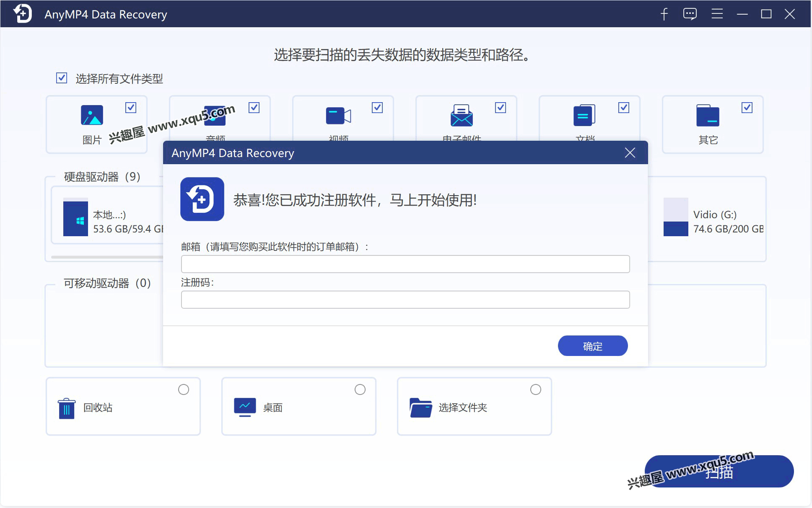Click the 硬盘驱动器 (9) section label
The height and width of the screenshot is (508, 812).
click(102, 177)
